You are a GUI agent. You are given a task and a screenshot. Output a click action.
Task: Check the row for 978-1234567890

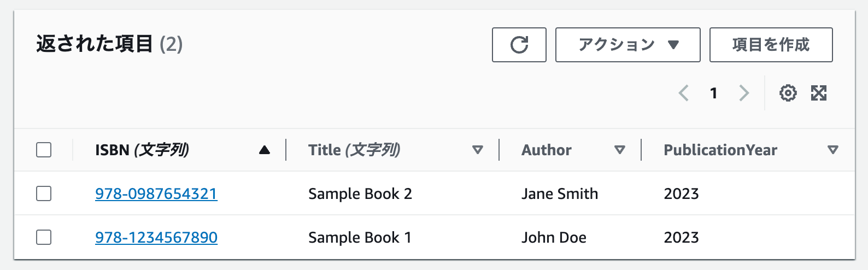[x=44, y=237]
